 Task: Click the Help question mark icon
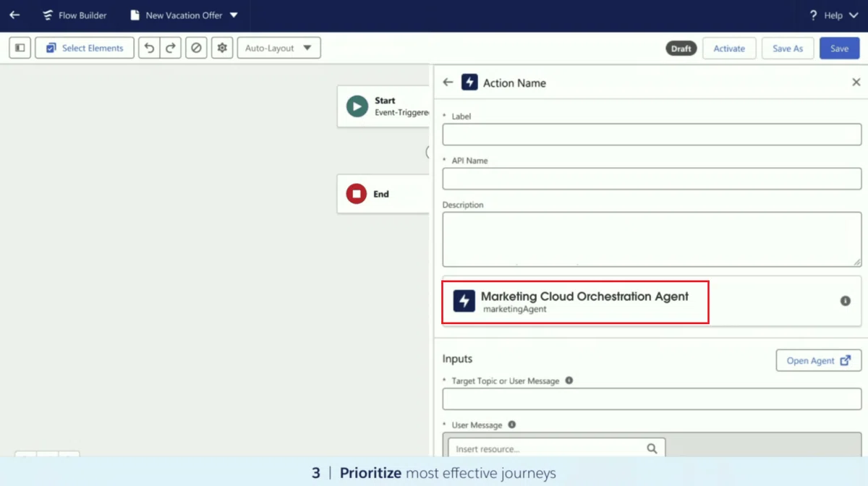[x=813, y=15]
